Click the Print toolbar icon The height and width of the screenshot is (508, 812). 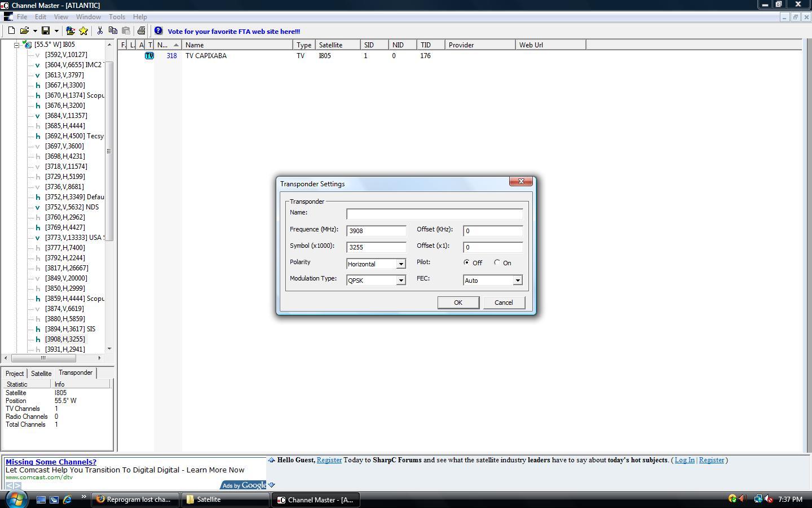tap(141, 30)
